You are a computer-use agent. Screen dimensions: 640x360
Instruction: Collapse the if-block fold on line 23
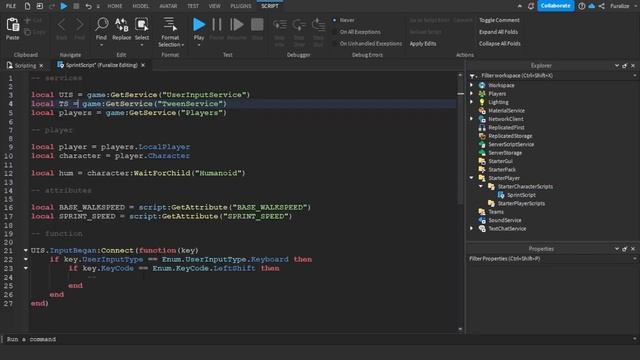tap(25, 268)
